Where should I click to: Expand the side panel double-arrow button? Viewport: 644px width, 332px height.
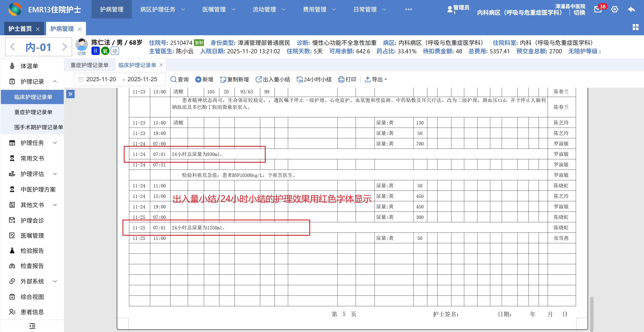click(70, 94)
